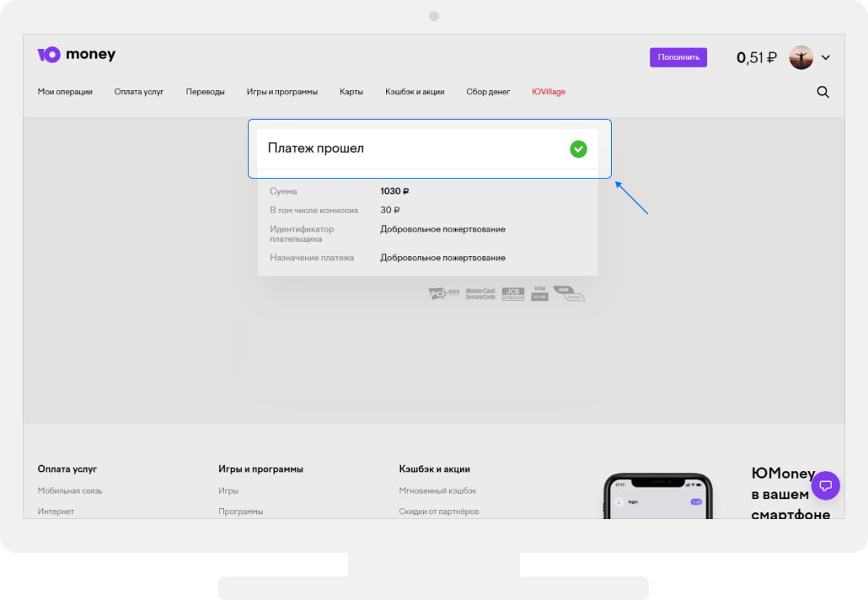This screenshot has height=600, width=868.
Task: Go to Оплата услуг in navigation bar
Action: pyautogui.click(x=139, y=92)
